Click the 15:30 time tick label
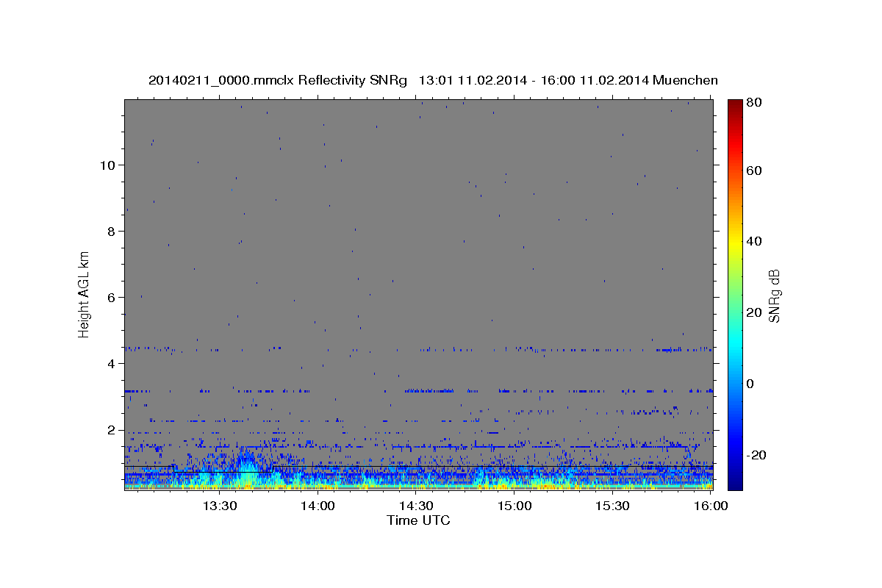The width and height of the screenshot is (882, 588). [x=612, y=506]
